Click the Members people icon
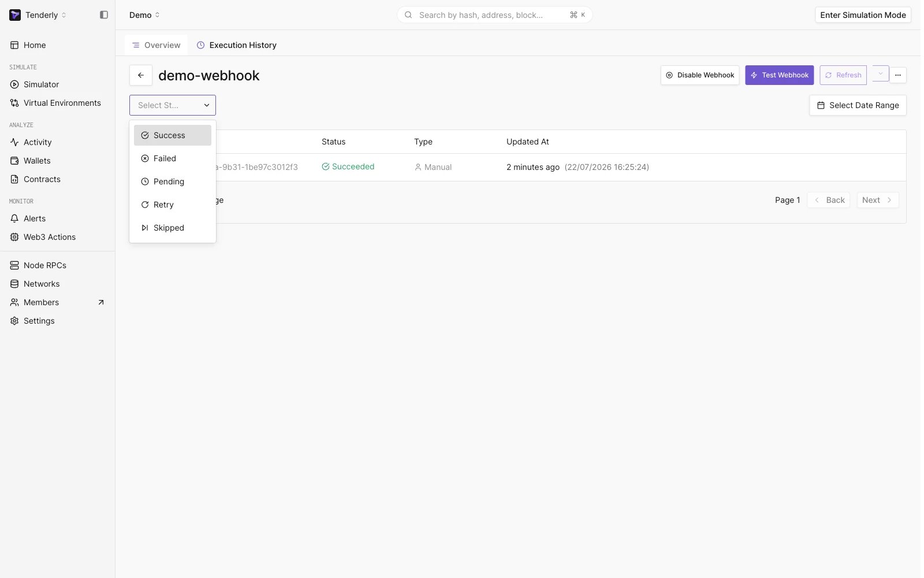Viewport: 924px width, 578px height. [14, 302]
